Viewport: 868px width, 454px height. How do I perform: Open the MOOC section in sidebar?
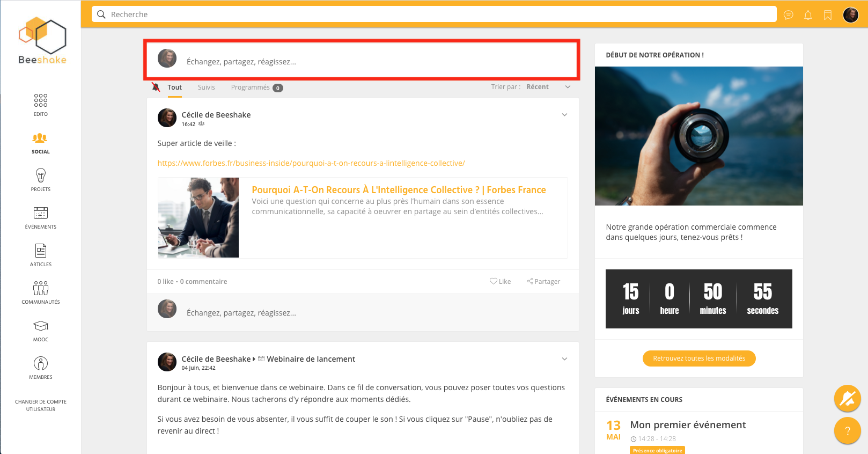click(x=41, y=330)
